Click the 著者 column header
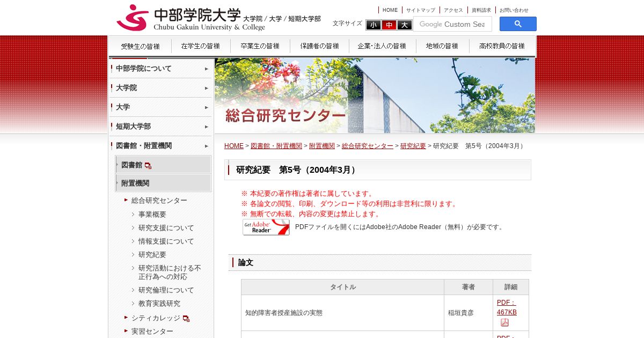 (469, 287)
